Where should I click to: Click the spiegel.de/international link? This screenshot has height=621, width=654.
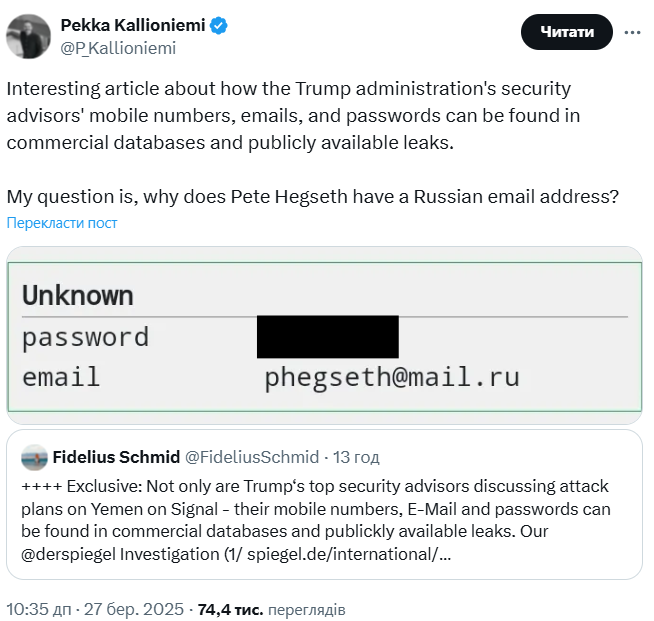371,553
